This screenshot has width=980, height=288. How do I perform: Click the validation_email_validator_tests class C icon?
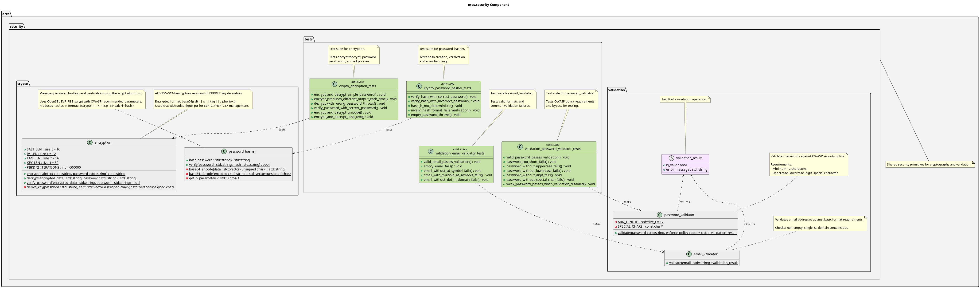tap(430, 151)
